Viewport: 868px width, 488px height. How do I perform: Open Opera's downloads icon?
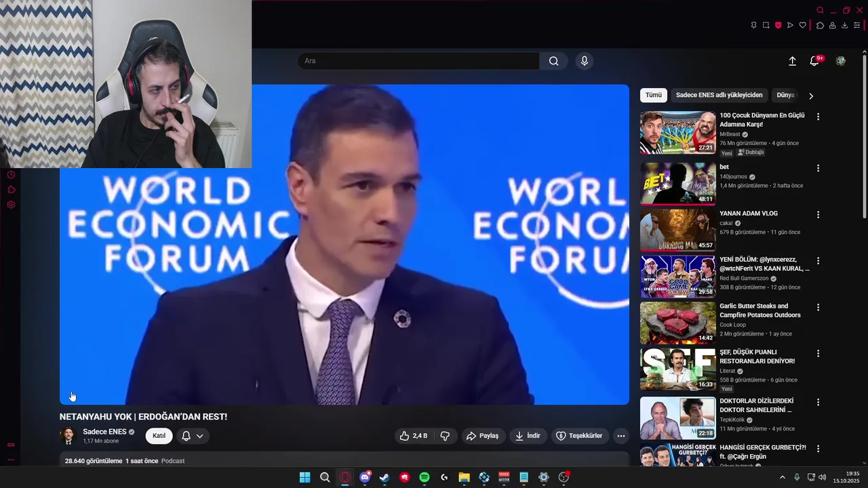pos(844,25)
